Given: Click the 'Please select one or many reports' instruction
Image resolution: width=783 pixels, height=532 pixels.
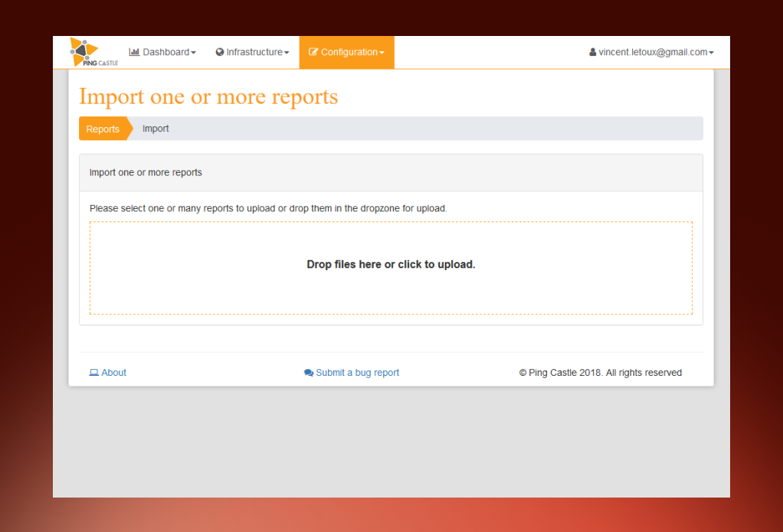Looking at the screenshot, I should point(268,209).
